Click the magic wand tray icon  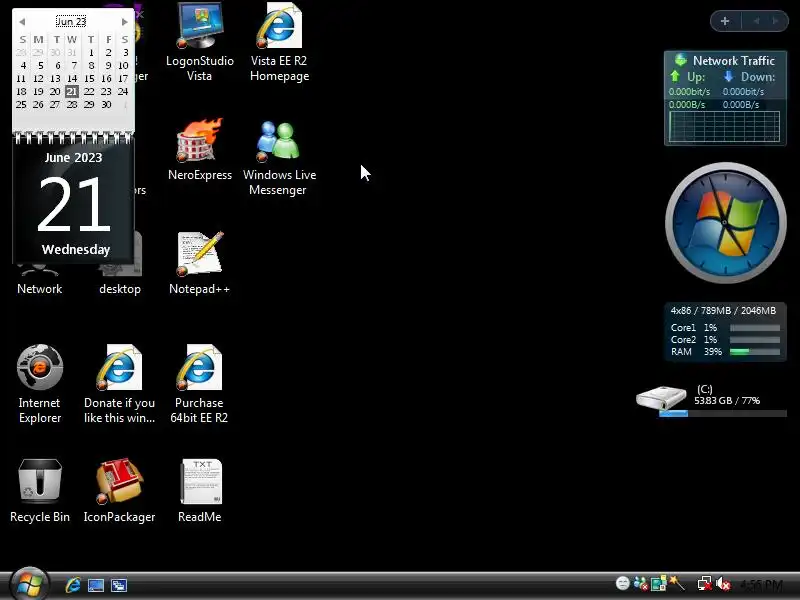pos(677,583)
